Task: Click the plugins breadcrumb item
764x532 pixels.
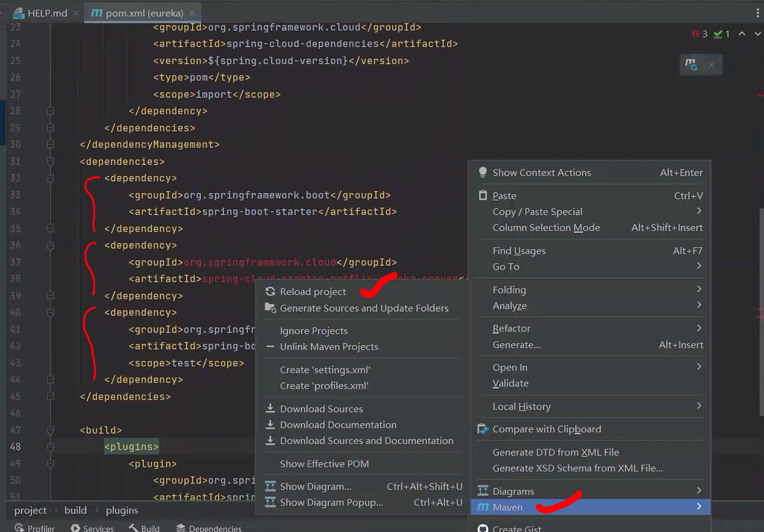Action: (x=122, y=510)
